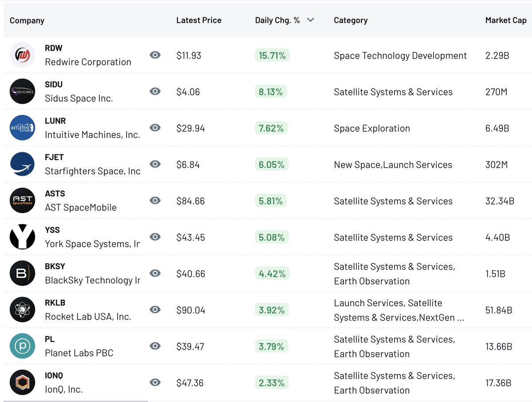
Task: Click the Intuitive Machines logo
Action: [22, 128]
